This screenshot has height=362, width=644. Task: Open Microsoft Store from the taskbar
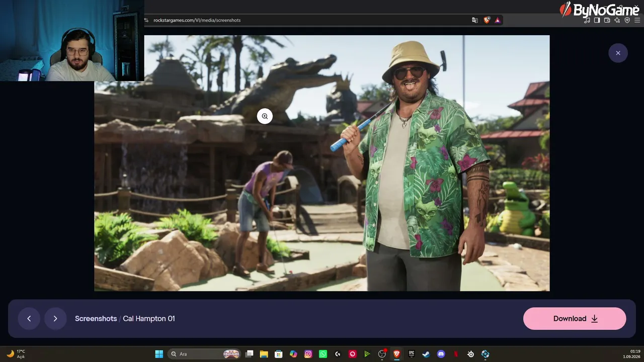278,354
